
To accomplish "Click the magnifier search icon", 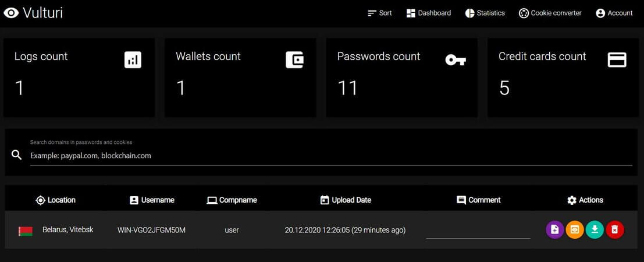I will [17, 155].
